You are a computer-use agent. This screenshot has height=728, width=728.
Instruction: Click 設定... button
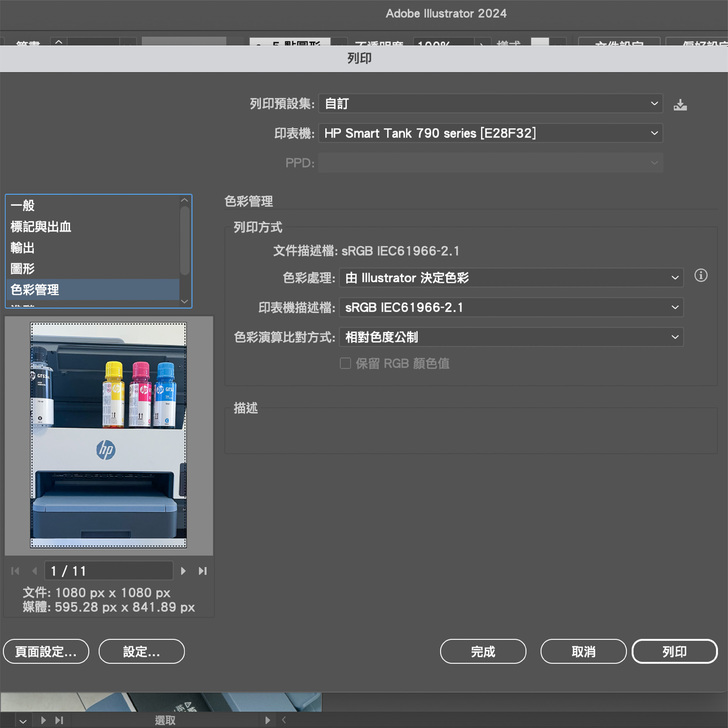142,651
